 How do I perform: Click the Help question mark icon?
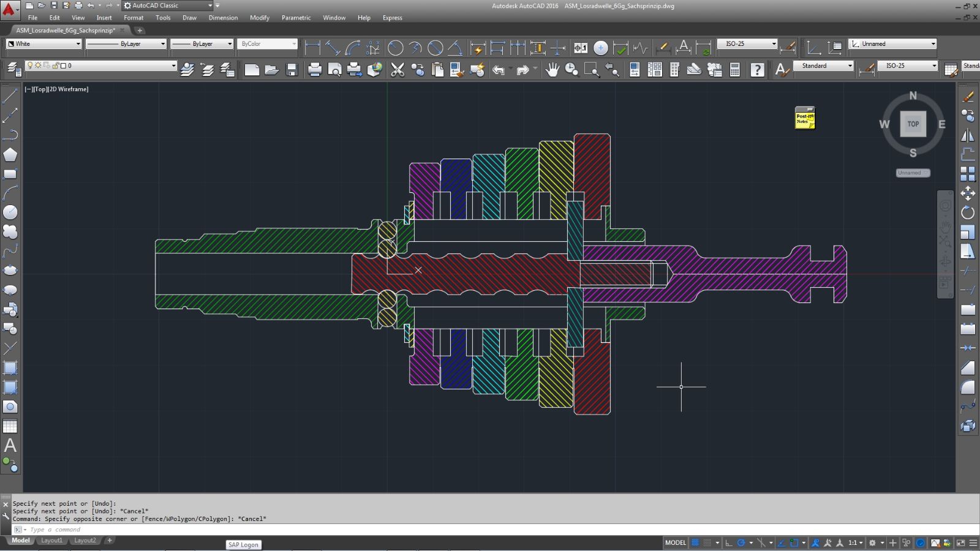click(757, 70)
